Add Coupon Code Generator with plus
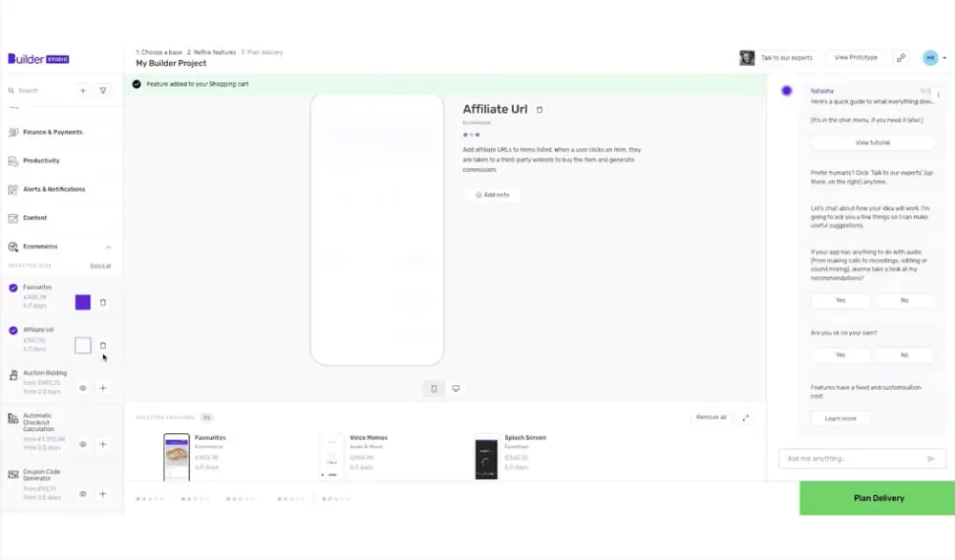The width and height of the screenshot is (955, 560). coord(103,494)
